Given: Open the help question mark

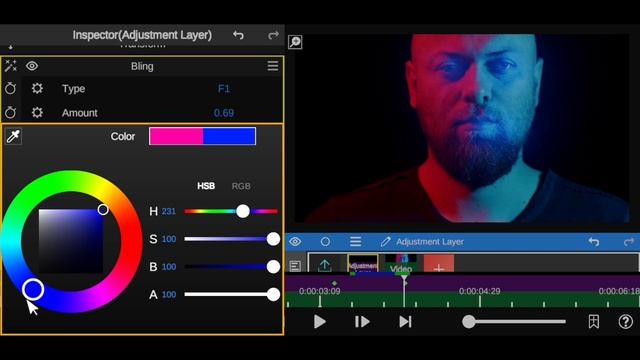Looking at the screenshot, I should click(x=625, y=322).
